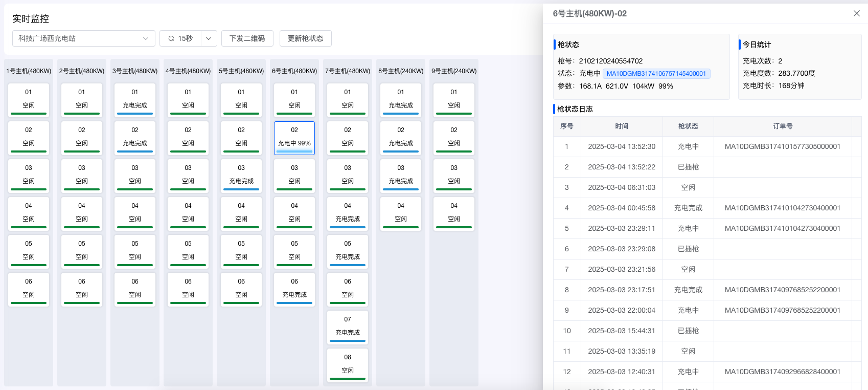Click log time 2025-03-04 06:31:03

[622, 187]
